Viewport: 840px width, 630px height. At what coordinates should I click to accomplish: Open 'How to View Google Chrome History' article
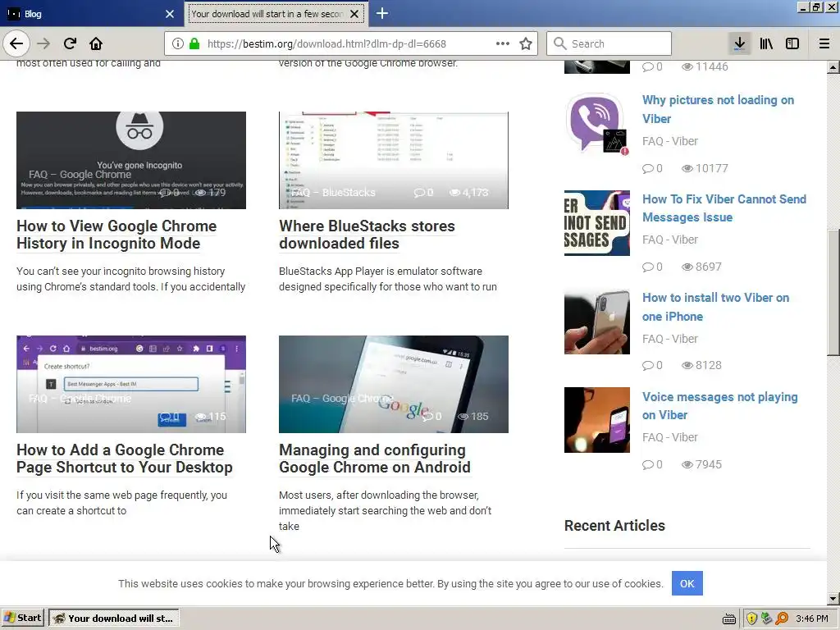pyautogui.click(x=116, y=235)
